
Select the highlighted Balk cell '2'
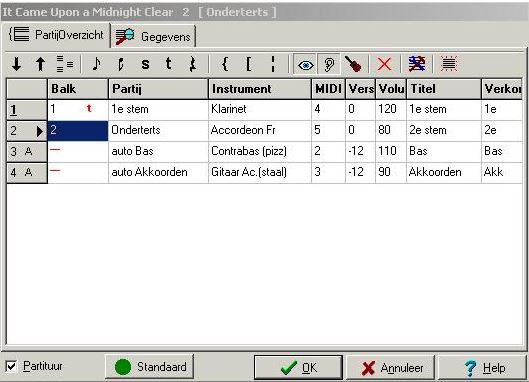click(x=78, y=131)
